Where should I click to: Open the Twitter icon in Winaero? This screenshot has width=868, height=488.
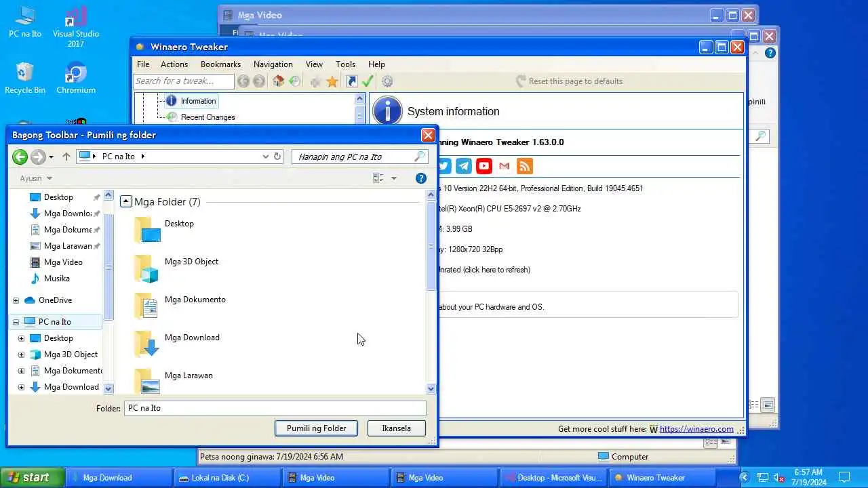[x=444, y=166]
